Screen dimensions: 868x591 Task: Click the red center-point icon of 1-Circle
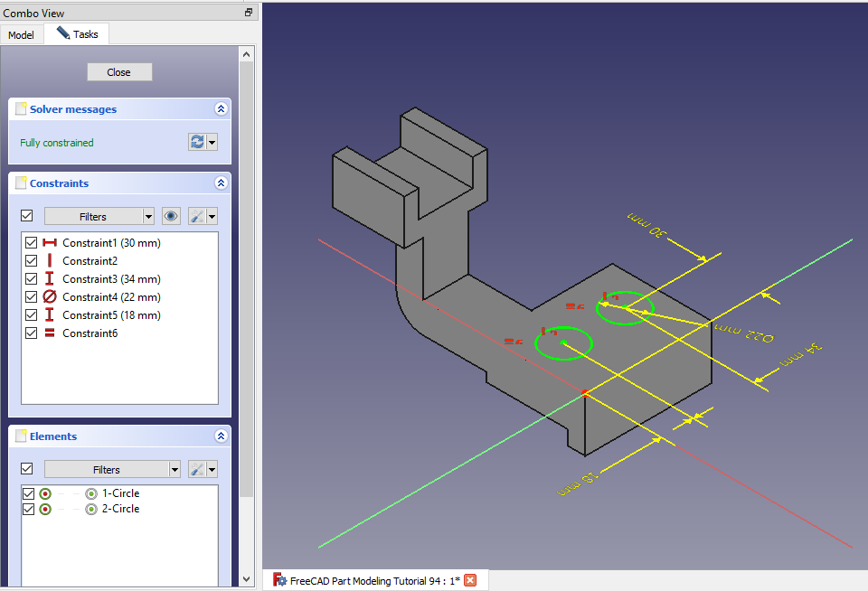point(45,493)
